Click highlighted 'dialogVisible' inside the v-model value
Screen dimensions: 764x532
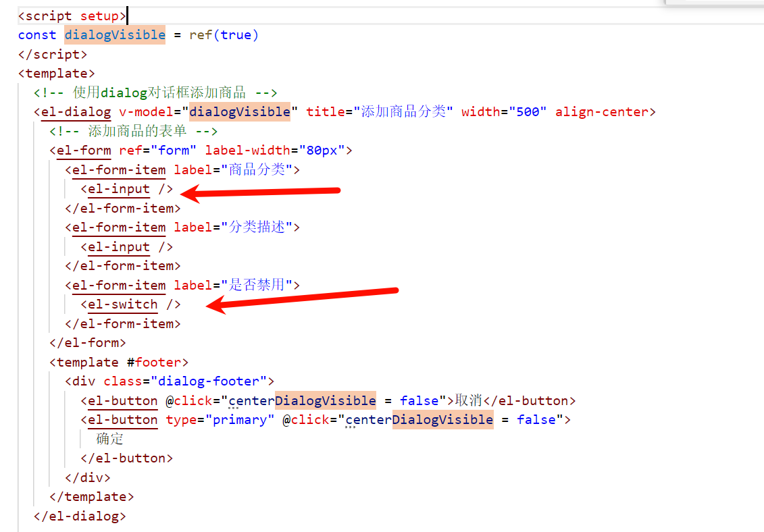(240, 112)
